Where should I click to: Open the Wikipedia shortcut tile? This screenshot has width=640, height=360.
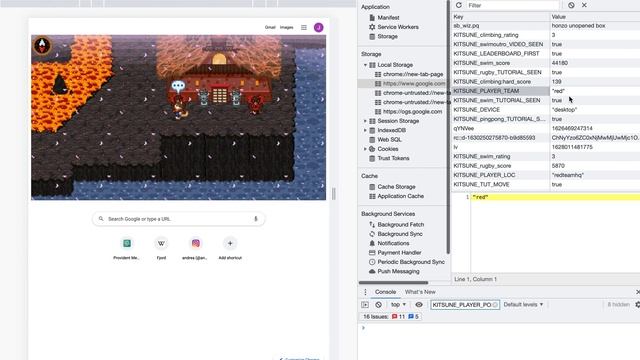[161, 248]
